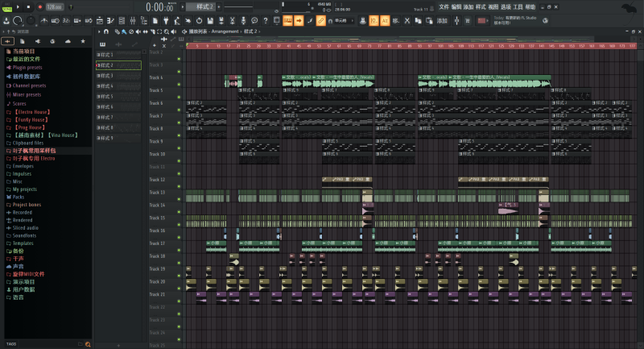Toggle mute dot for Track 17
The width and height of the screenshot is (644, 349).
click(179, 250)
